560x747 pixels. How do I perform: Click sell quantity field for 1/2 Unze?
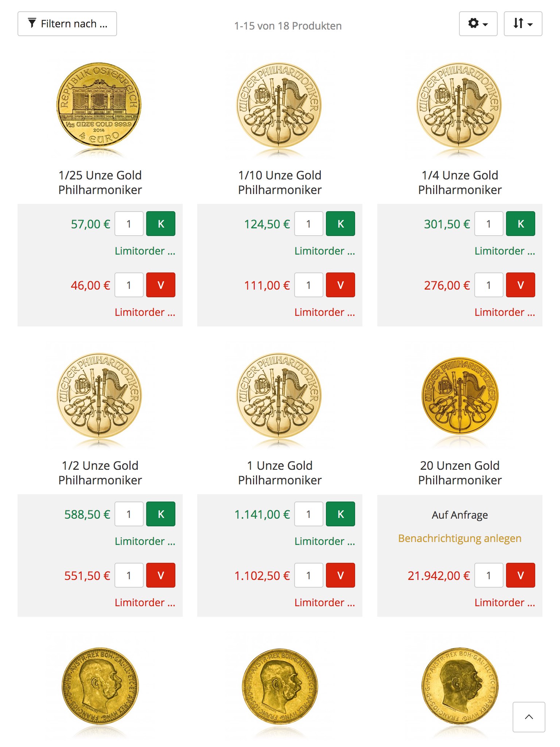click(x=129, y=575)
